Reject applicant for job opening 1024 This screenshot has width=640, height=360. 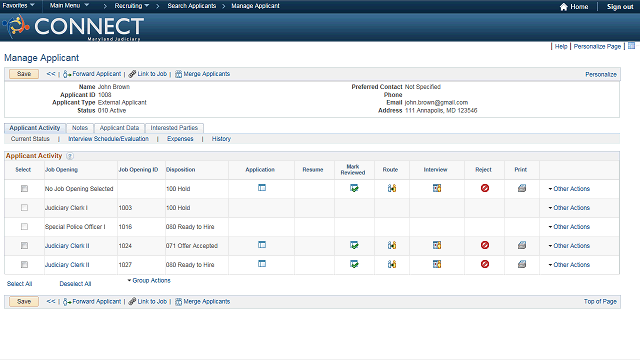tap(484, 245)
